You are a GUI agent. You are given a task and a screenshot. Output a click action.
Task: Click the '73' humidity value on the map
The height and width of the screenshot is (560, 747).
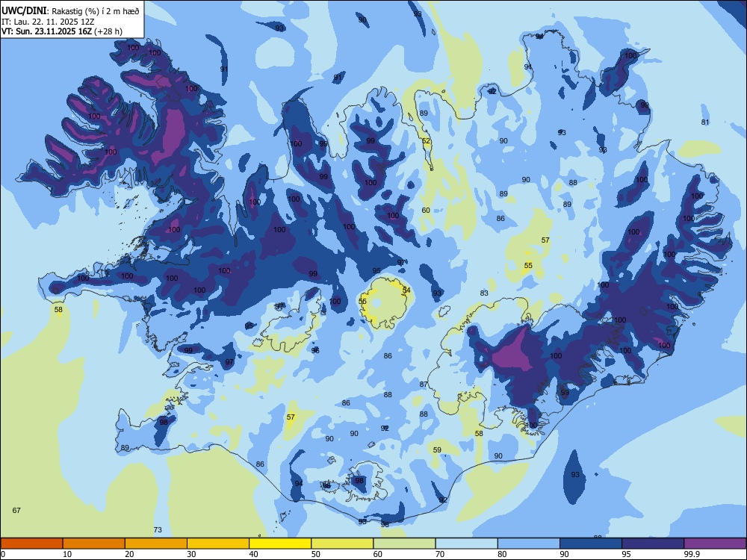[x=158, y=529]
